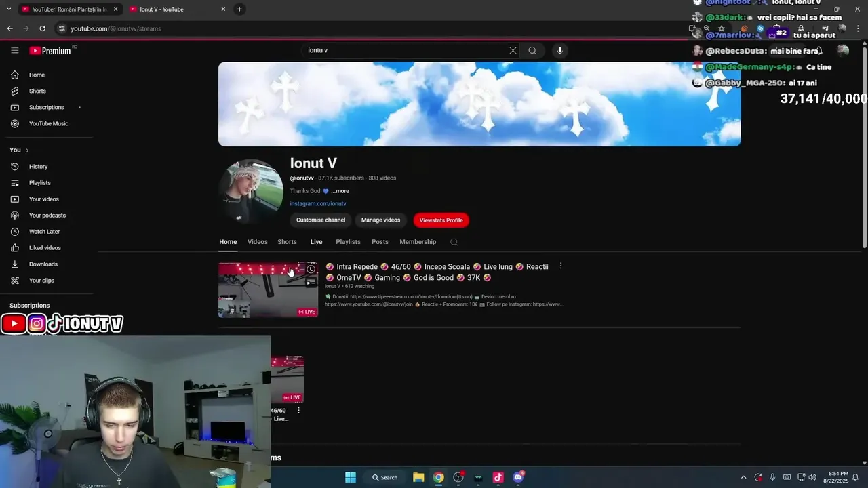Switch to the channel Membership tab
Image resolution: width=868 pixels, height=488 pixels.
point(418,242)
